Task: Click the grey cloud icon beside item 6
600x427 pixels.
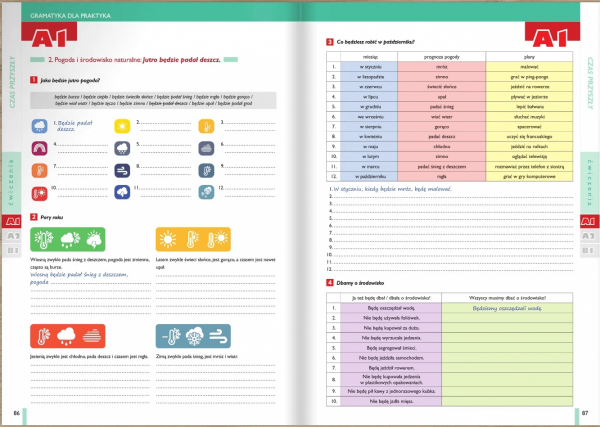Action: [x=205, y=146]
